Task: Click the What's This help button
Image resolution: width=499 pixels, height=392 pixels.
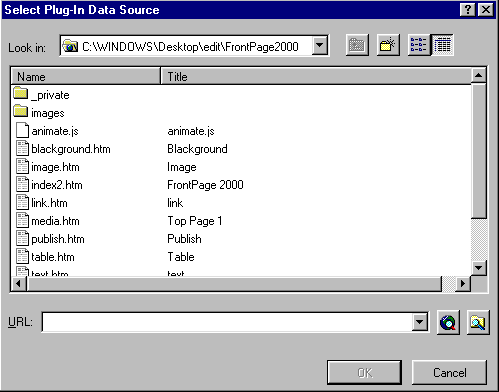Action: pyautogui.click(x=467, y=10)
